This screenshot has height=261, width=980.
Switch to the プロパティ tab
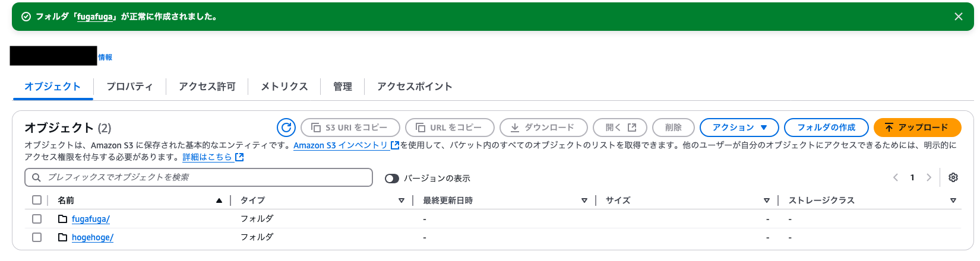[x=129, y=87]
